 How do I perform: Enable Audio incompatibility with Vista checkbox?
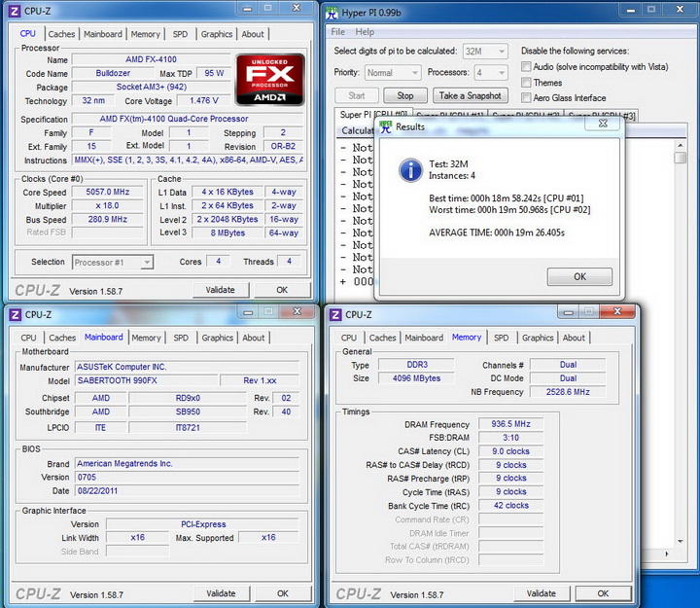click(526, 66)
